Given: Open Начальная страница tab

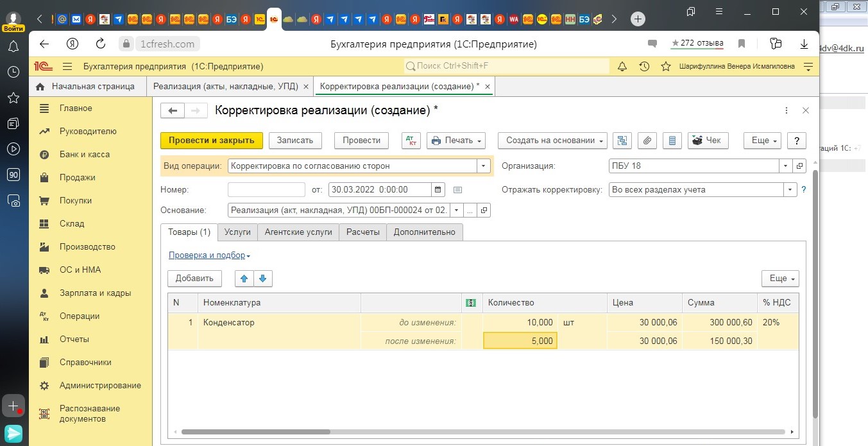Looking at the screenshot, I should pyautogui.click(x=86, y=86).
